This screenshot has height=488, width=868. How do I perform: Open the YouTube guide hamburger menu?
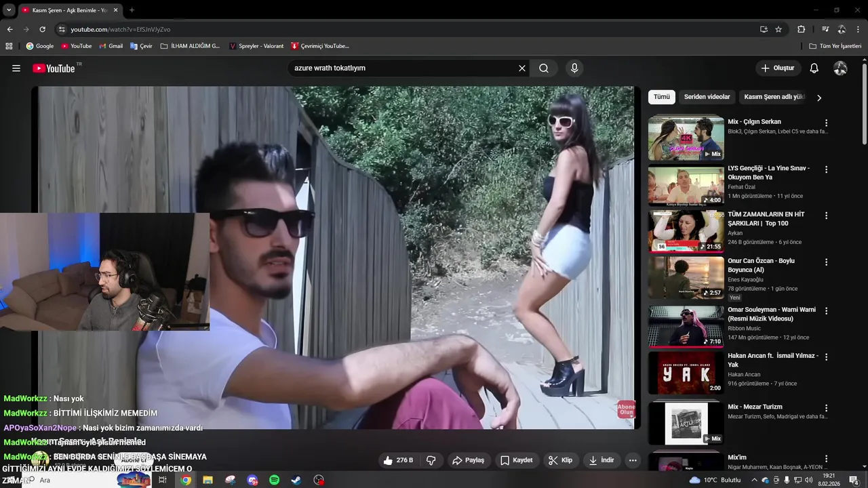pyautogui.click(x=16, y=68)
